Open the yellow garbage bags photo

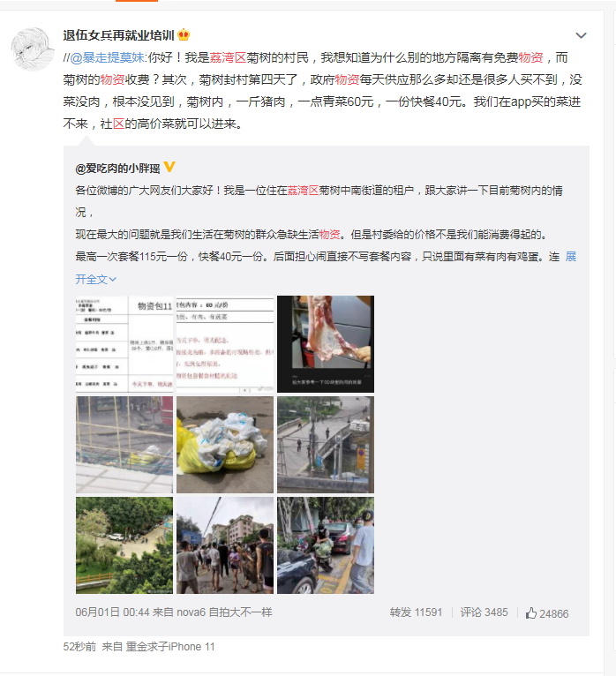click(225, 445)
